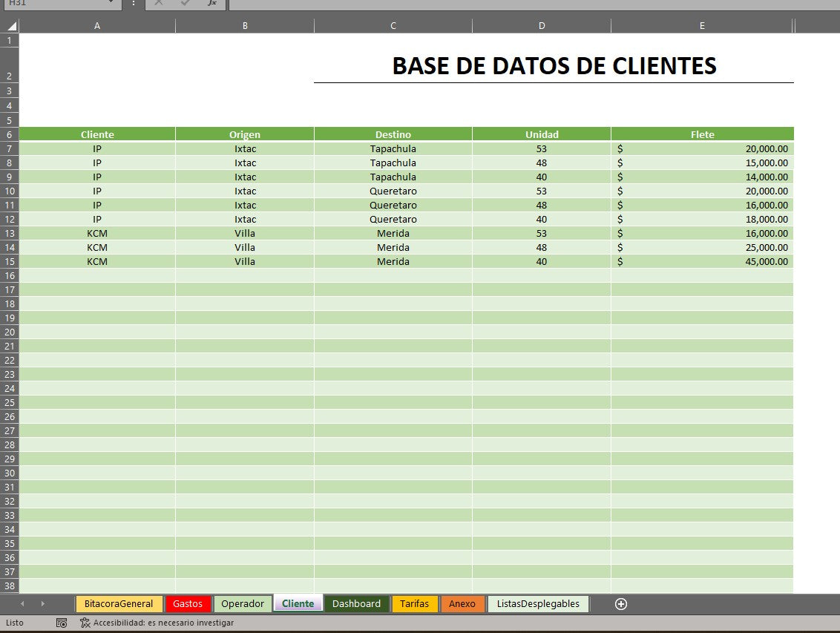Viewport: 840px width, 633px height.
Task: Click the Cancel entry X icon
Action: click(159, 3)
